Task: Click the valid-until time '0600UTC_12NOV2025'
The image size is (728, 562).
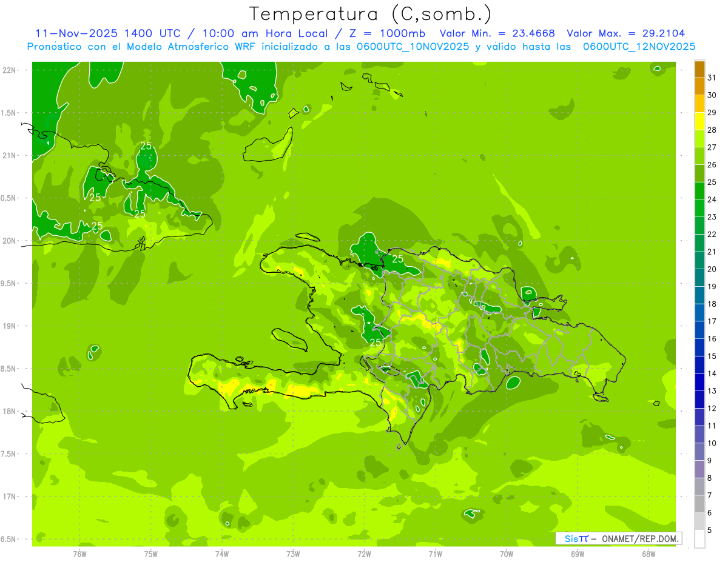Action: tap(639, 47)
